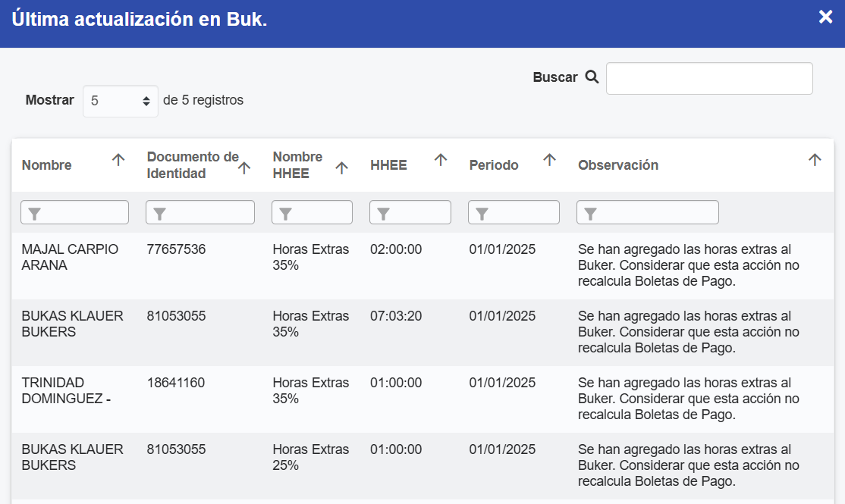
Task: Click the Nombre column filter field
Action: [75, 213]
